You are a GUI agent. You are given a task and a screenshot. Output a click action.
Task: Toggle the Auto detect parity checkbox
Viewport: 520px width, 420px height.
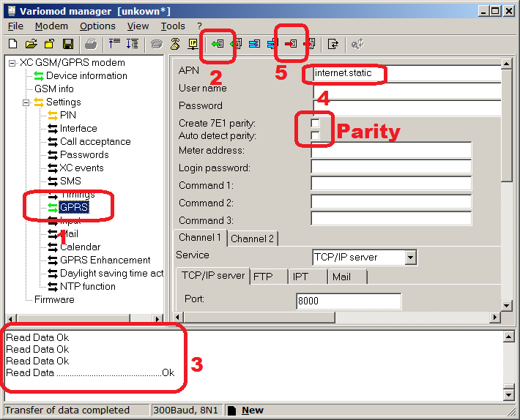click(315, 136)
